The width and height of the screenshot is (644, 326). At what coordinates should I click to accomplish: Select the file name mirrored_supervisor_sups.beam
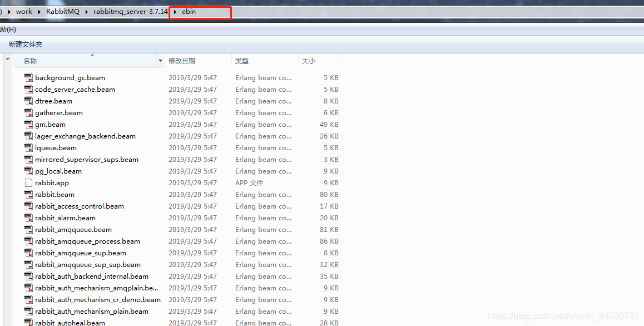[x=87, y=160]
